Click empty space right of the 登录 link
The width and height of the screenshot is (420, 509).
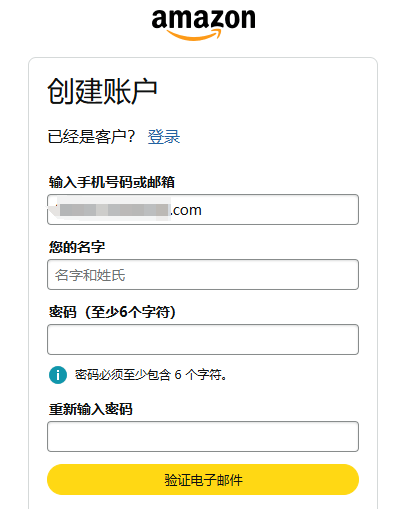267,137
